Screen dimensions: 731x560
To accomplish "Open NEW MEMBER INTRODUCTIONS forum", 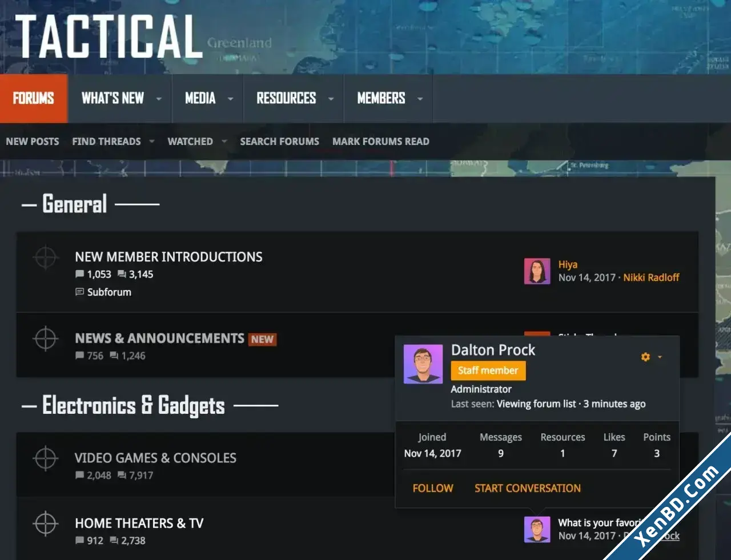I will click(x=168, y=257).
